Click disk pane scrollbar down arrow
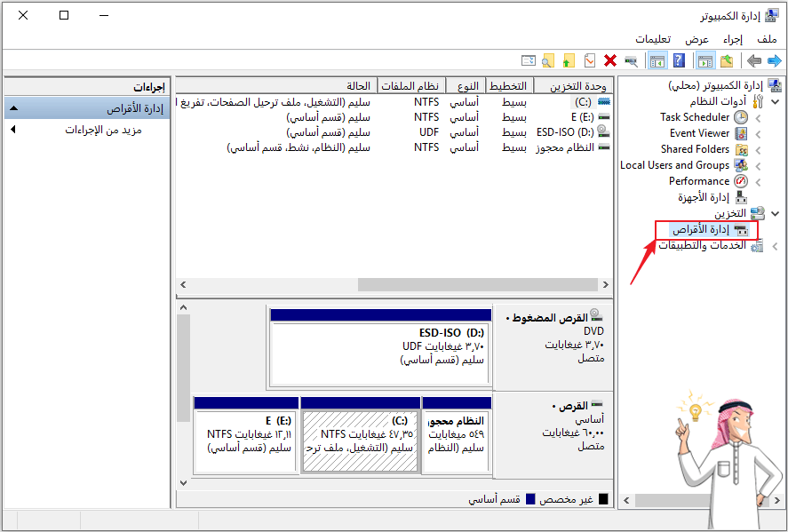The height and width of the screenshot is (532, 788). pyautogui.click(x=183, y=483)
